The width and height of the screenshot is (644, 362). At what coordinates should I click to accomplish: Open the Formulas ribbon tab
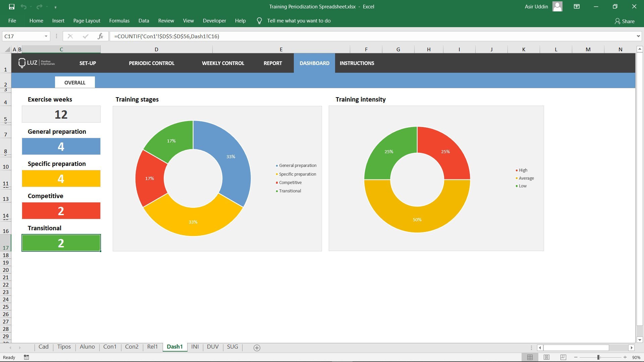click(119, 21)
